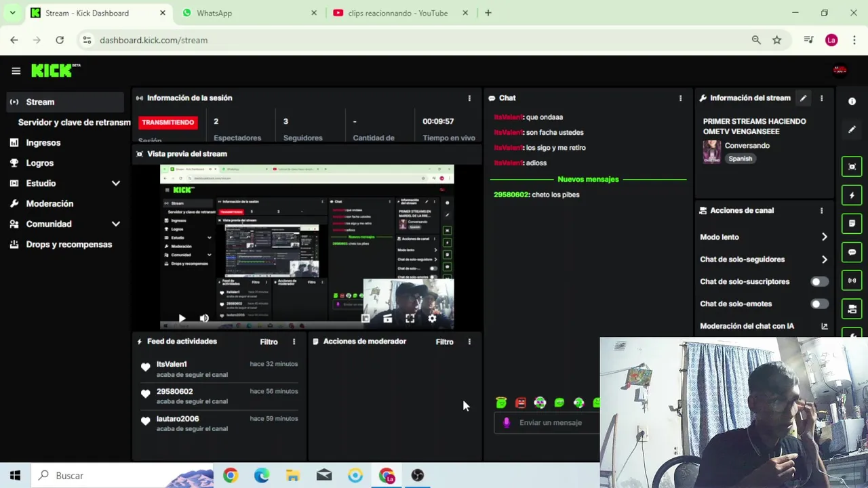Screen dimensions: 868x488
Task: Open the chat bubble icon in the right sidebar
Action: tap(852, 252)
